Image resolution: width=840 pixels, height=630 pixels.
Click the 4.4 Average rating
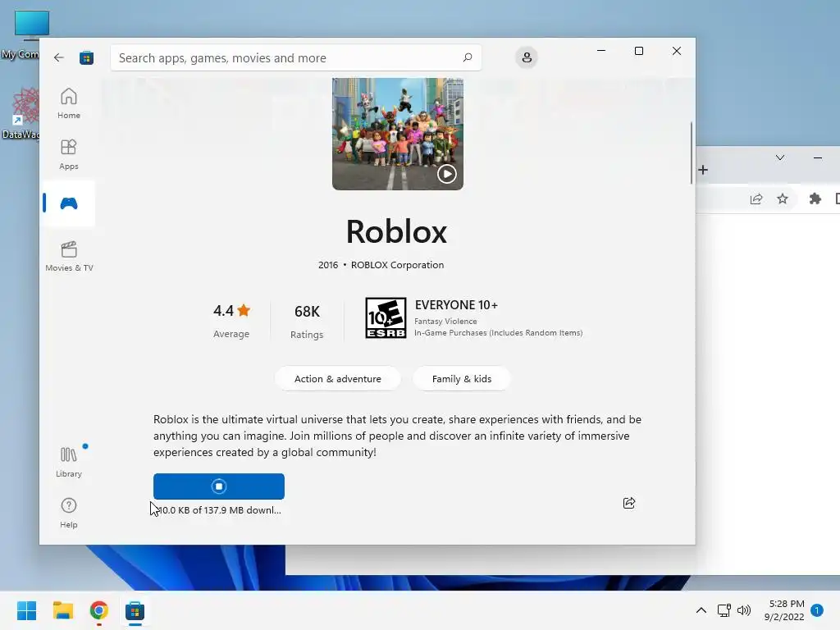click(231, 321)
